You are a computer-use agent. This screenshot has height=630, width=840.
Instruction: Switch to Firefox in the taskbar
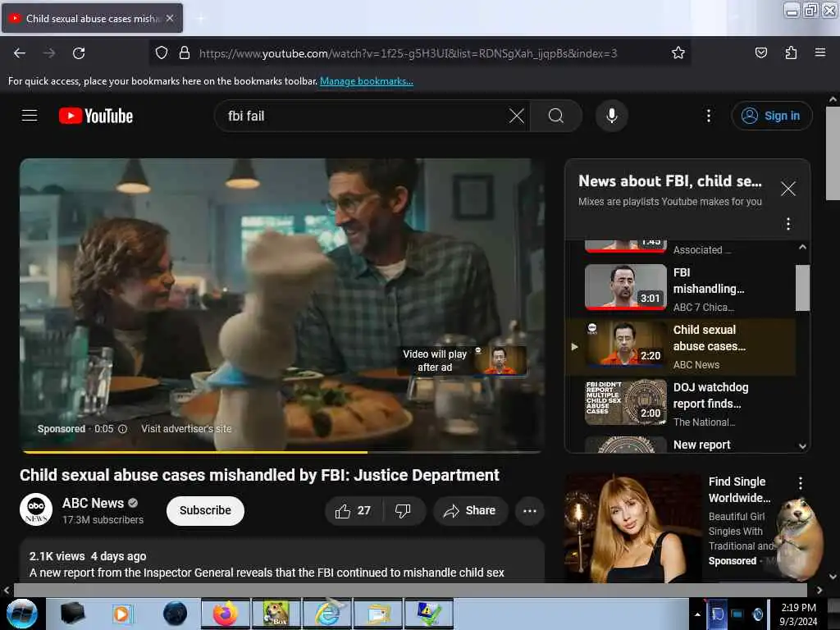[x=226, y=614]
